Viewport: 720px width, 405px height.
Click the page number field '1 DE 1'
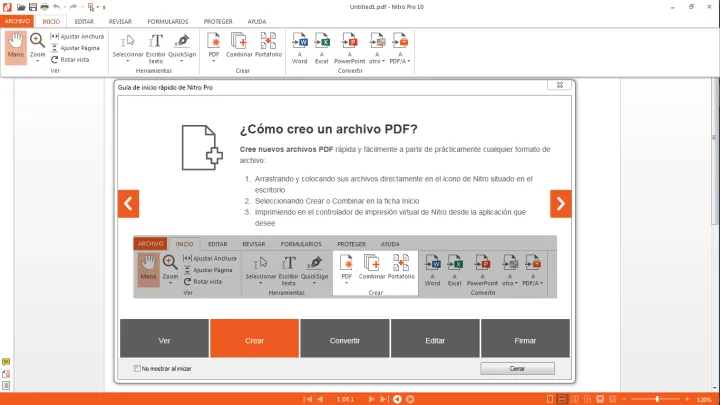click(345, 399)
